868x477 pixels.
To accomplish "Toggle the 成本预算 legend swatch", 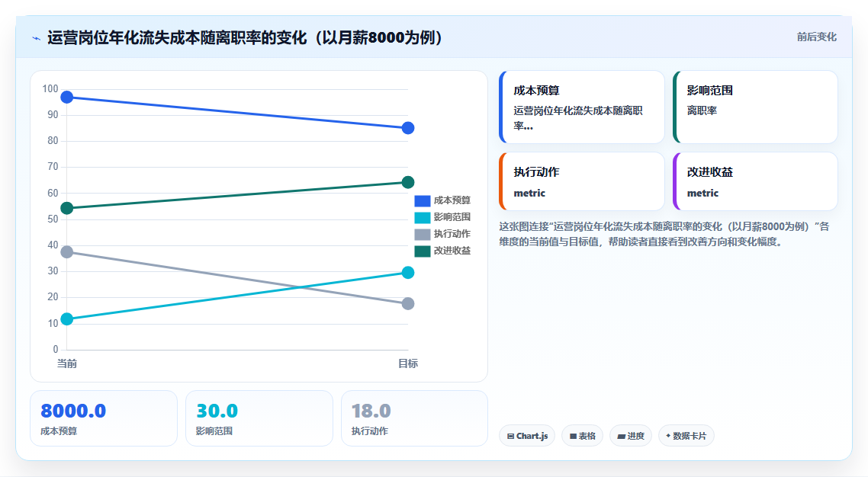I will pos(423,200).
